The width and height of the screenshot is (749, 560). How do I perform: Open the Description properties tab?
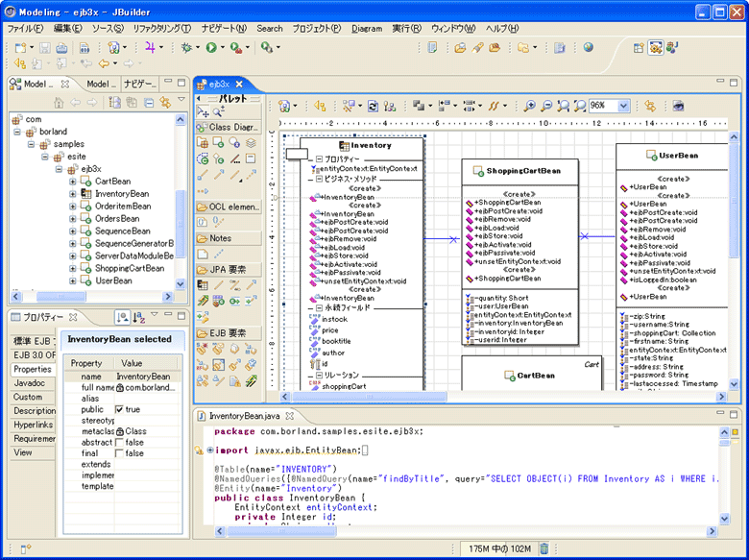[35, 411]
